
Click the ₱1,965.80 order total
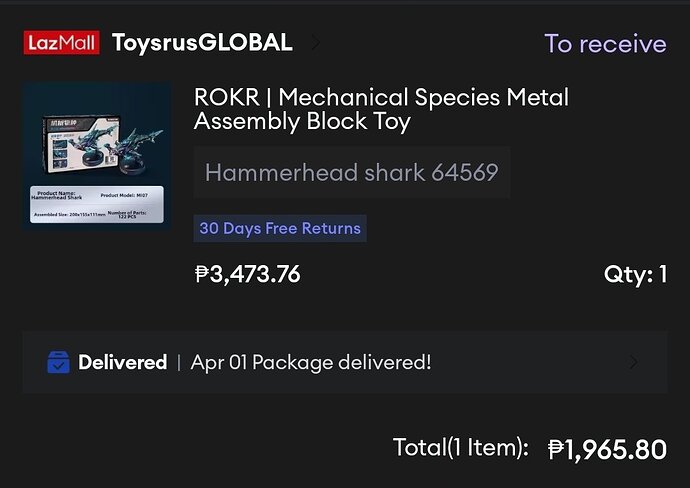tap(607, 450)
